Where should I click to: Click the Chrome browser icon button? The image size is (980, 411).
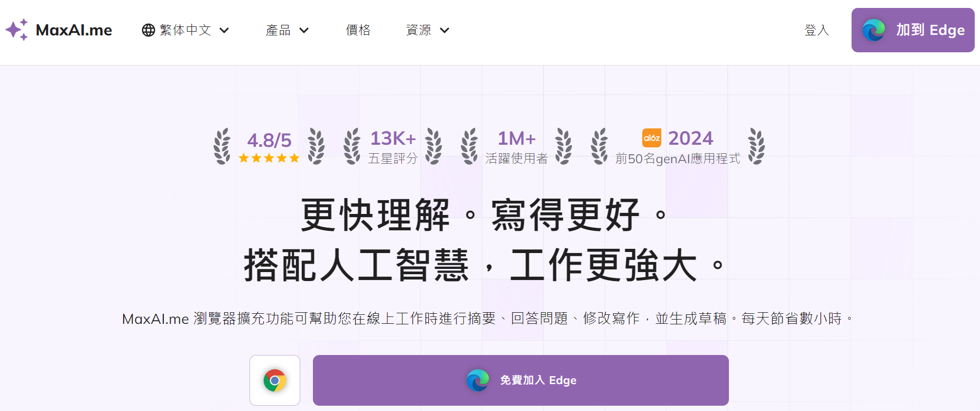pos(275,380)
